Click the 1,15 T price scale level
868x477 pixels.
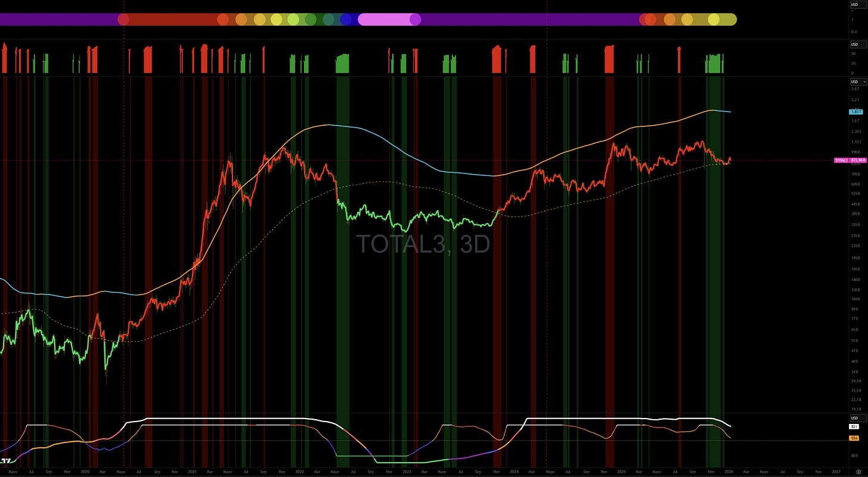[x=856, y=142]
